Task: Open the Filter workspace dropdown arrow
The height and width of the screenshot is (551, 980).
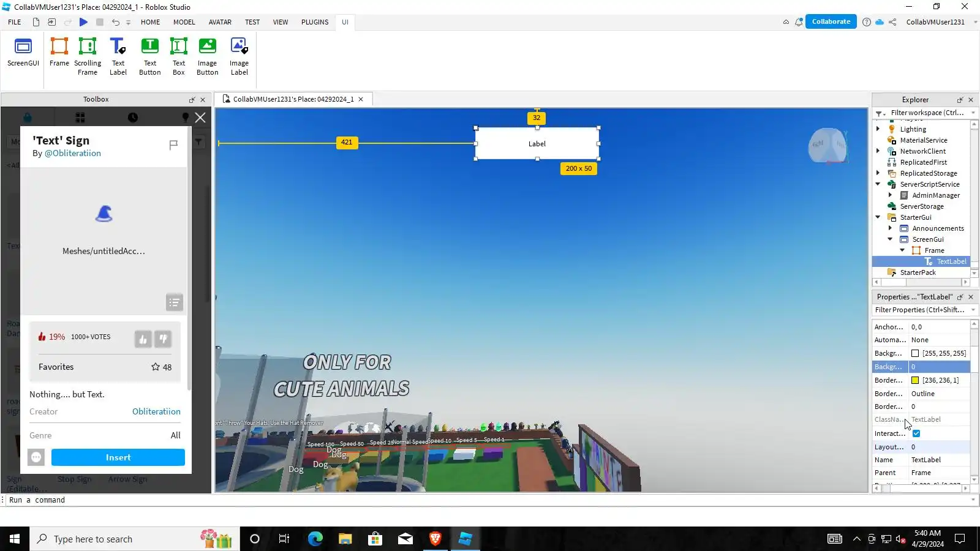Action: [x=973, y=113]
